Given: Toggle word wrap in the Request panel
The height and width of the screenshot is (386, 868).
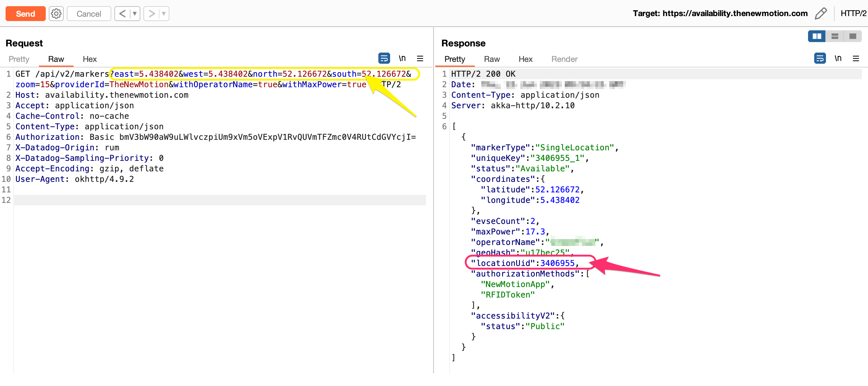Looking at the screenshot, I should tap(384, 58).
